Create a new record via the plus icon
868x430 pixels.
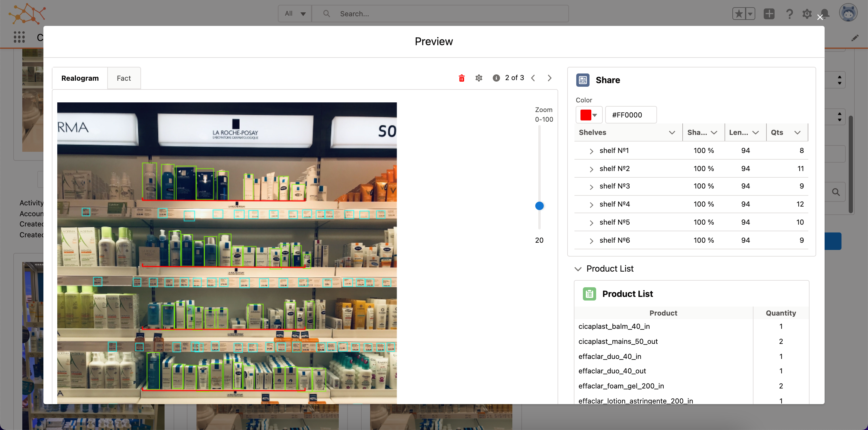pyautogui.click(x=769, y=14)
